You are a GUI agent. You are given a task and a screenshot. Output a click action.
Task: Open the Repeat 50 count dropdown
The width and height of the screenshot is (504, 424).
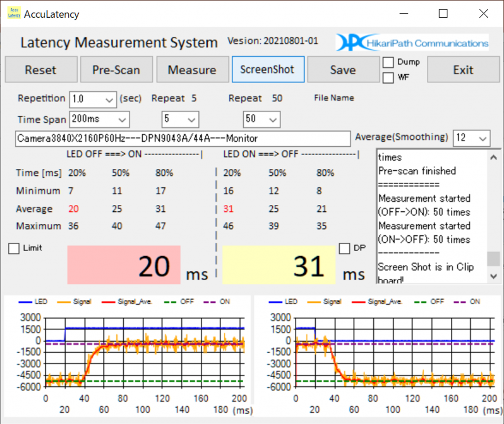[x=273, y=119]
